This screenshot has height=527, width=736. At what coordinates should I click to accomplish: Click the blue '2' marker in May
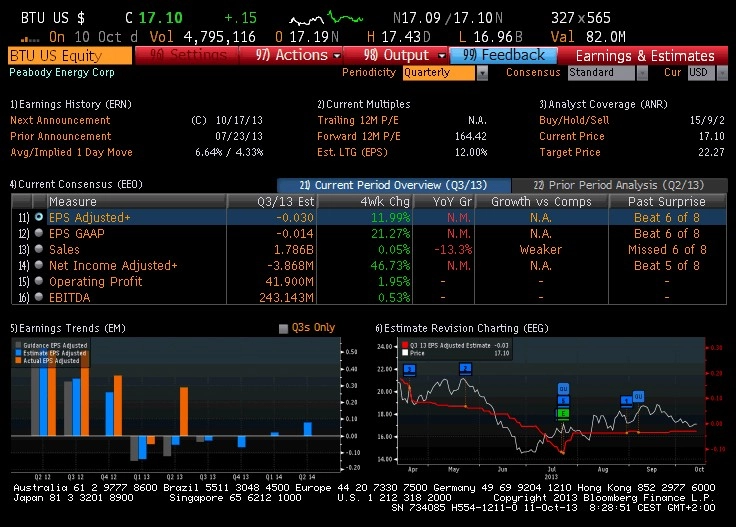point(465,368)
